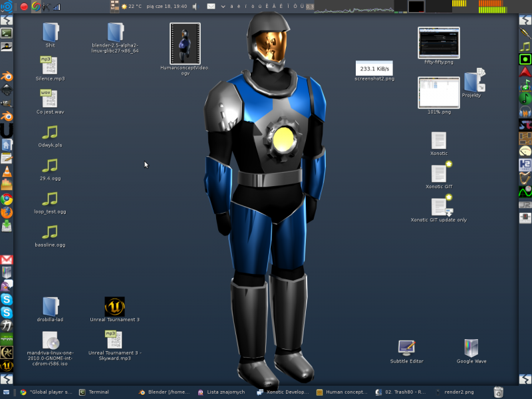Launch Firefox from the left panel
The width and height of the screenshot is (532, 399).
7,212
